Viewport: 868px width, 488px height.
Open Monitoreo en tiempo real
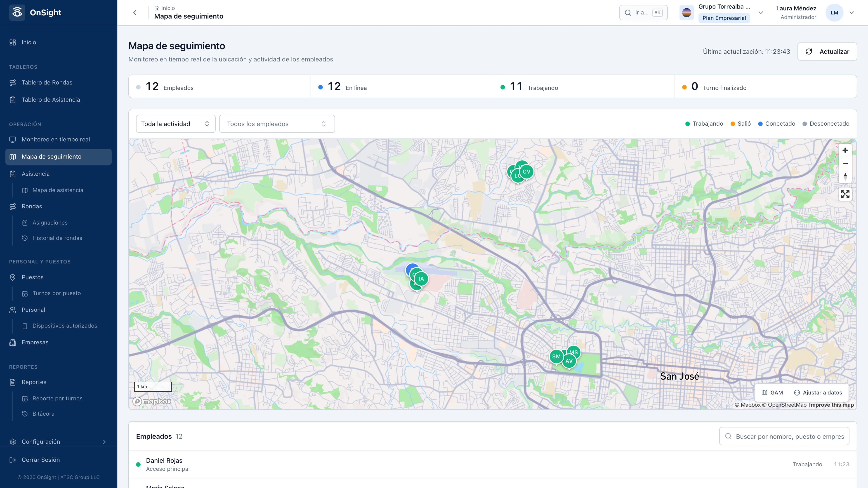[59, 139]
